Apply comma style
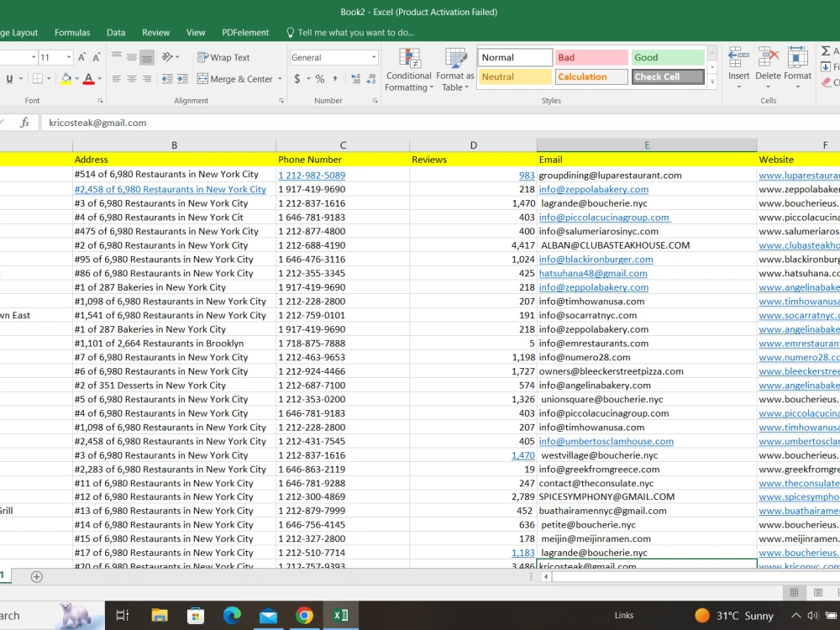This screenshot has height=630, width=840. 335,79
